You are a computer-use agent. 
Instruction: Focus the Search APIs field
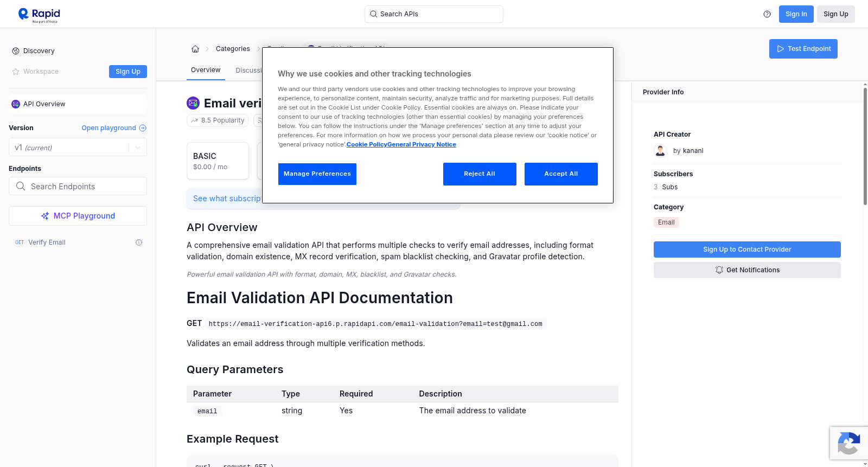[x=434, y=14]
